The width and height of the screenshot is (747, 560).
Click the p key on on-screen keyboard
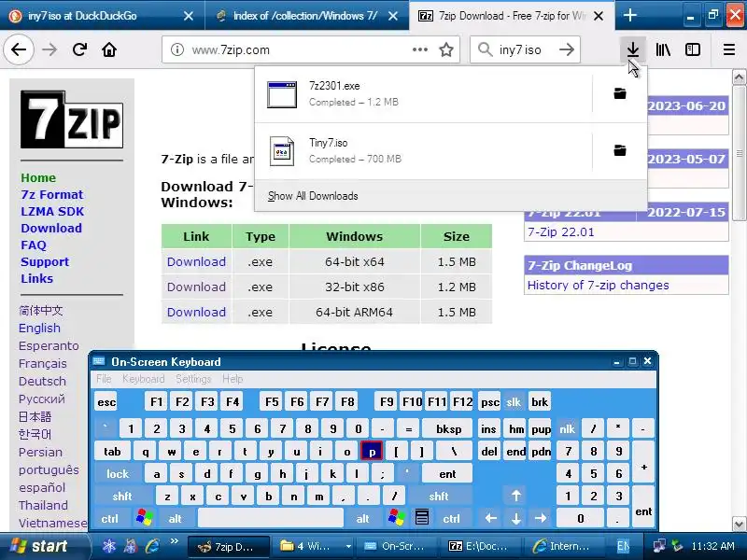(372, 452)
